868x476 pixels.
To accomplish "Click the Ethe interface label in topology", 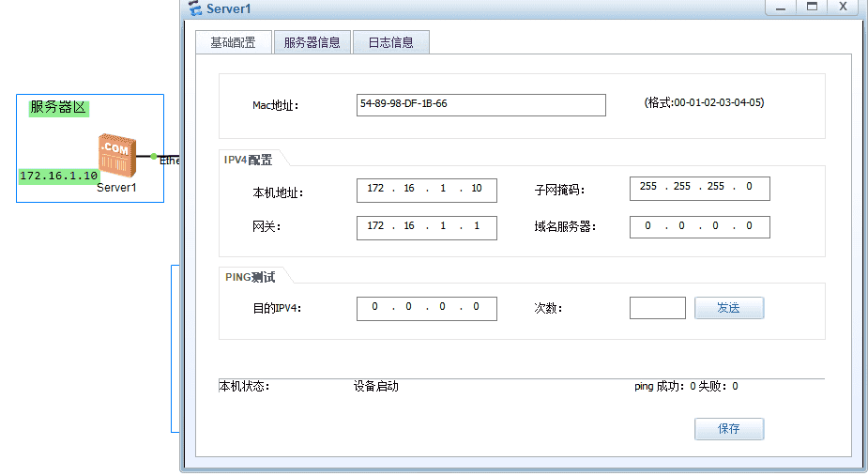I will click(170, 161).
